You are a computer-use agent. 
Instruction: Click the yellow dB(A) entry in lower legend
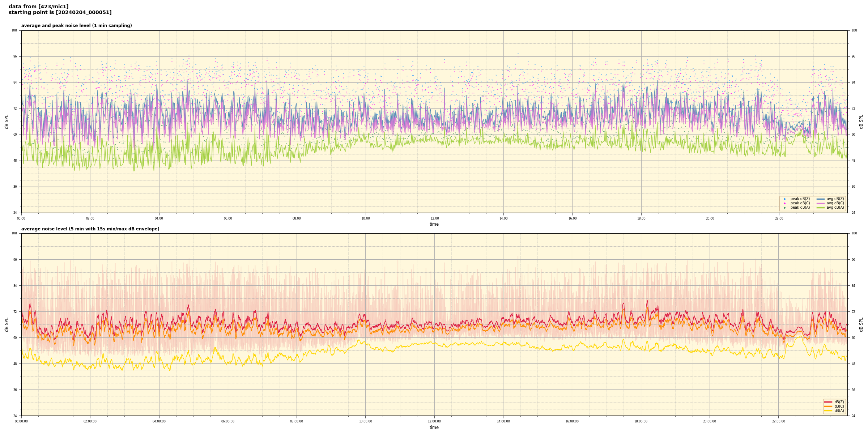click(x=829, y=410)
